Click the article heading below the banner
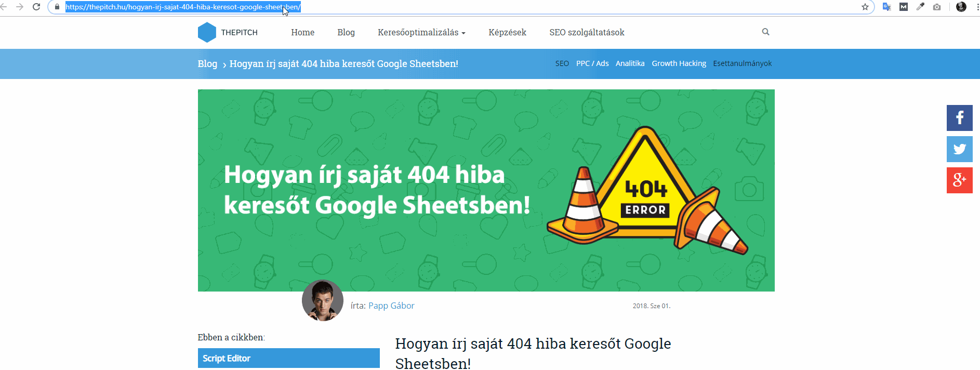 click(533, 353)
